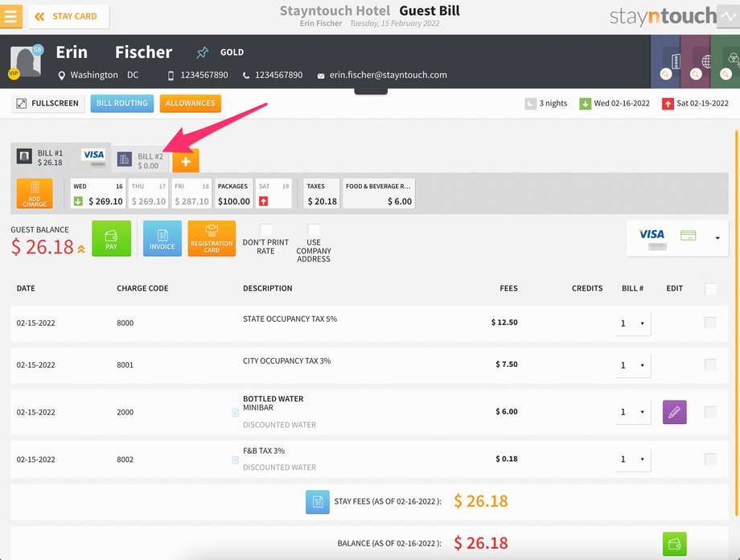Click the GOLD membership label
740x560 pixels.
[232, 52]
